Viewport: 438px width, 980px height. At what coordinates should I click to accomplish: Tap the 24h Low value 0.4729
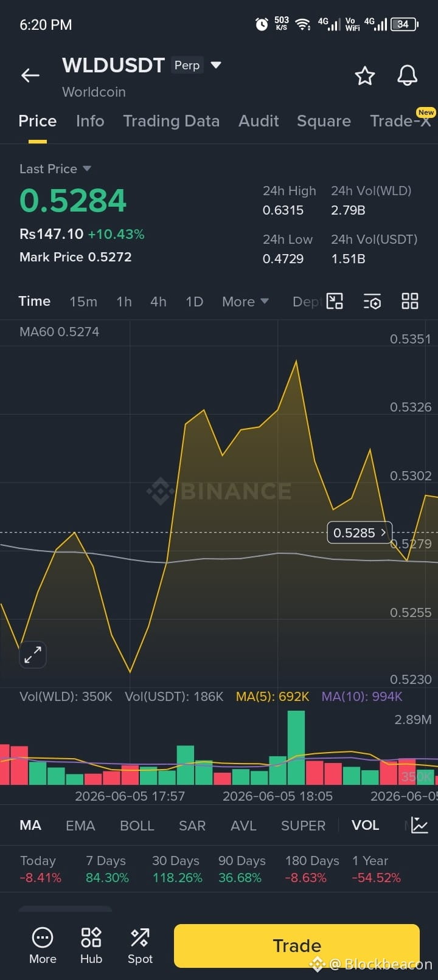(x=283, y=259)
